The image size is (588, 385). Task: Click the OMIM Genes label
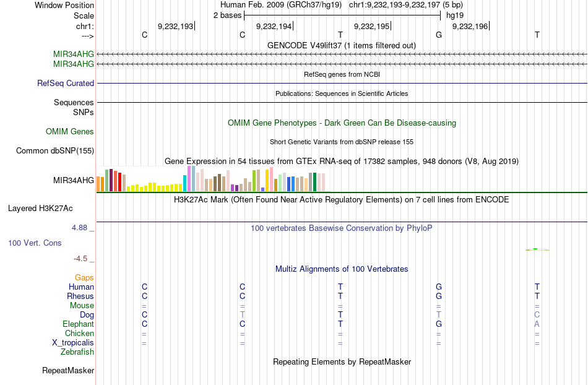70,132
